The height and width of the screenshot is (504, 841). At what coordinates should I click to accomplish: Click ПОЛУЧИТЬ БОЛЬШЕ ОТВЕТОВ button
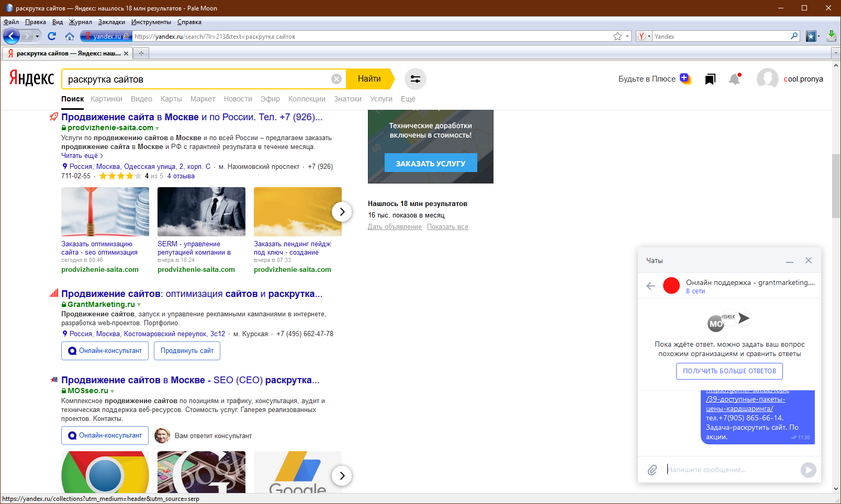[730, 371]
